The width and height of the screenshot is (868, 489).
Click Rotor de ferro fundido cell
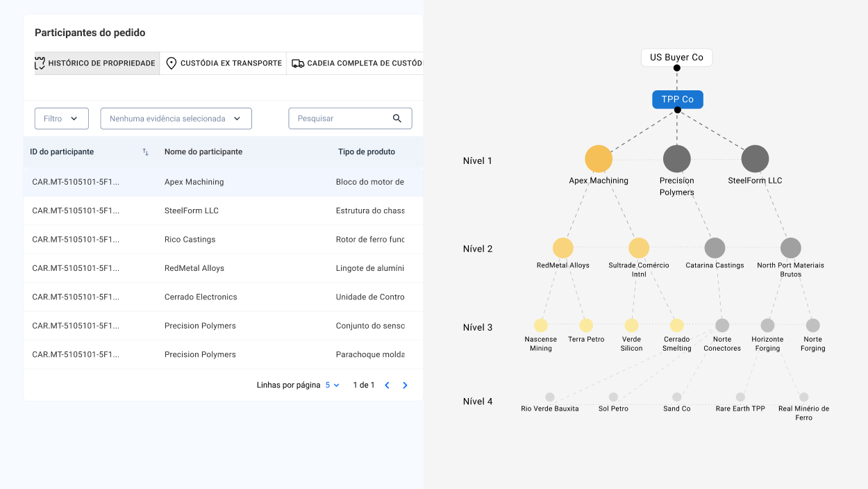[x=370, y=240]
